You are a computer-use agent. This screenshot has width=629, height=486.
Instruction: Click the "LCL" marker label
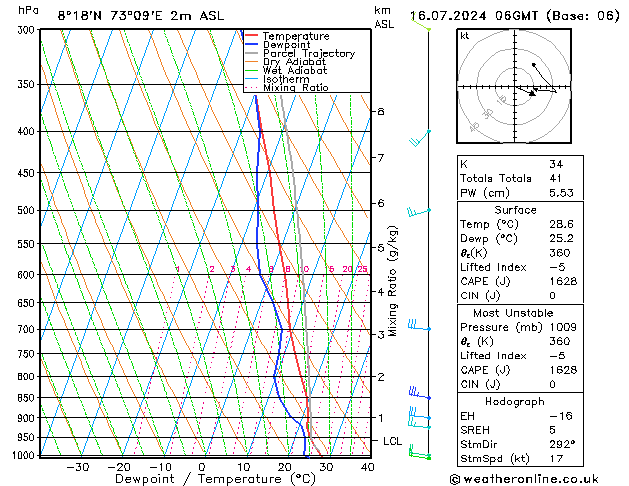click(x=392, y=441)
